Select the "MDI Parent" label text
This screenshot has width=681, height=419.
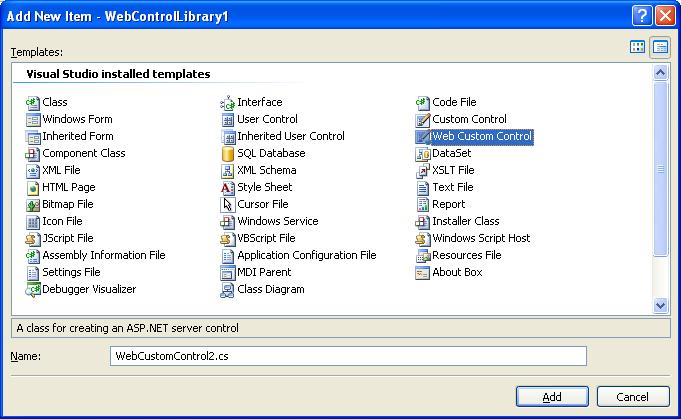coord(264,272)
